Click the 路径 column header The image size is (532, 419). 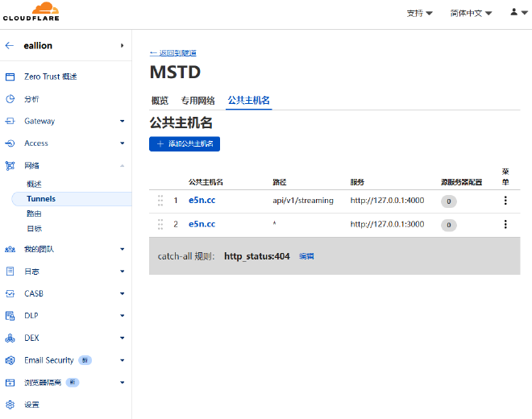(280, 182)
